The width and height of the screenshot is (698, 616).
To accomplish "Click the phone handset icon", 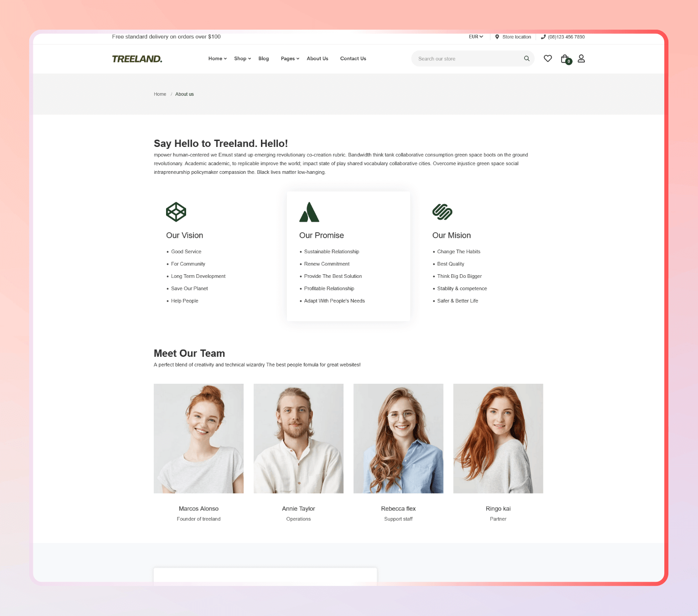I will coord(543,37).
